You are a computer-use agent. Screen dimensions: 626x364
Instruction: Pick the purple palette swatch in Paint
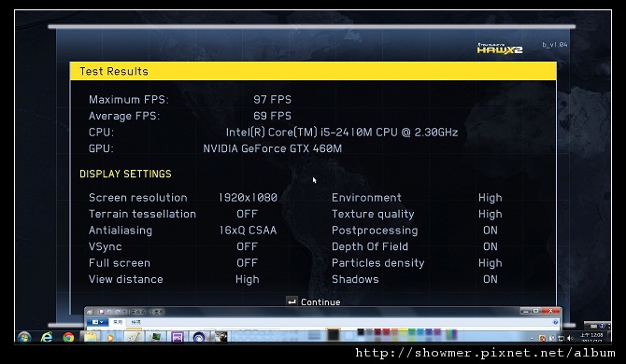coord(437,331)
